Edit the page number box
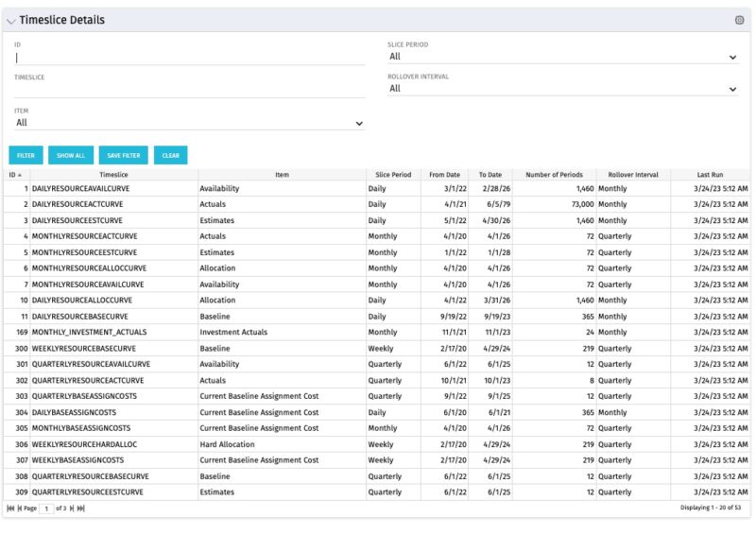Viewport: 756px width, 552px height. pyautogui.click(x=46, y=509)
